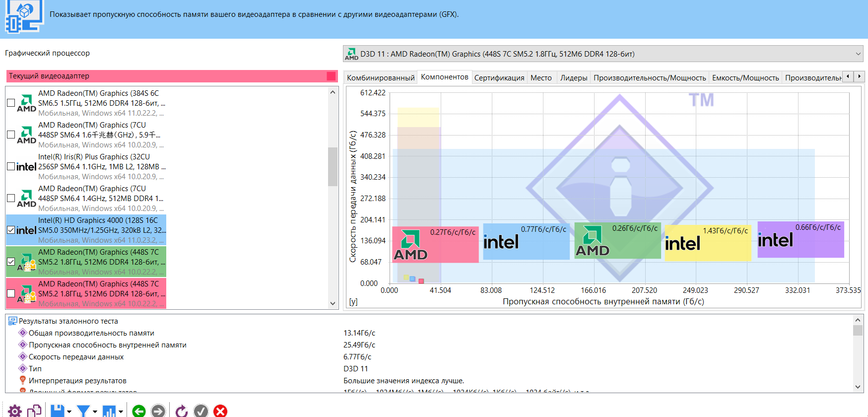868x417 pixels.
Task: Click the intel logo in the blue chart legend
Action: [x=501, y=242]
